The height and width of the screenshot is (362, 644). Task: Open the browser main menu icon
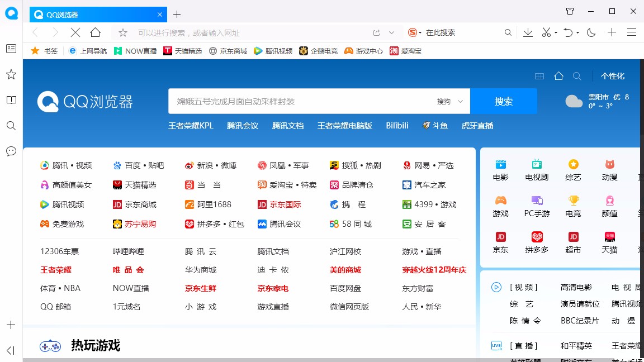[632, 32]
